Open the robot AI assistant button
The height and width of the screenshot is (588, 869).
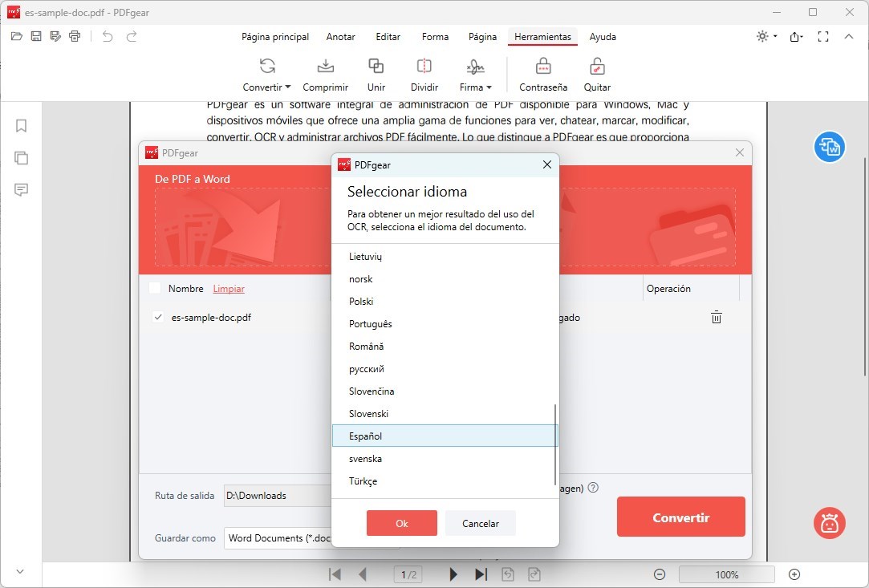tap(829, 523)
